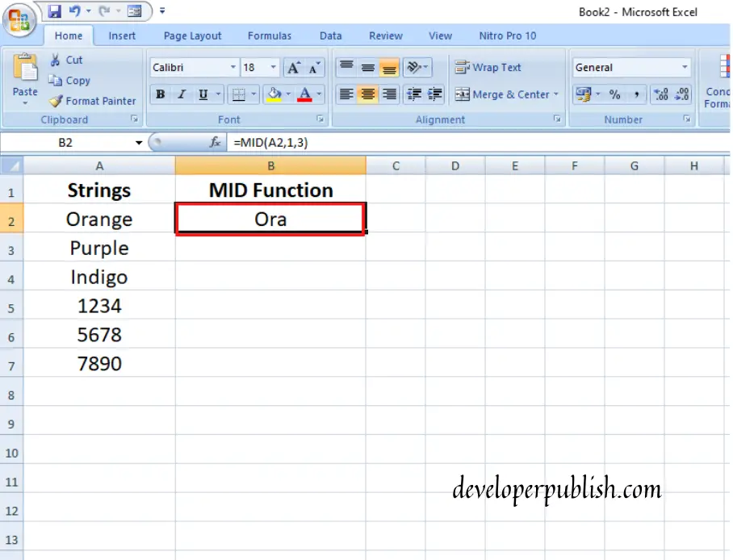Open the Calibri font name dropdown

232,67
